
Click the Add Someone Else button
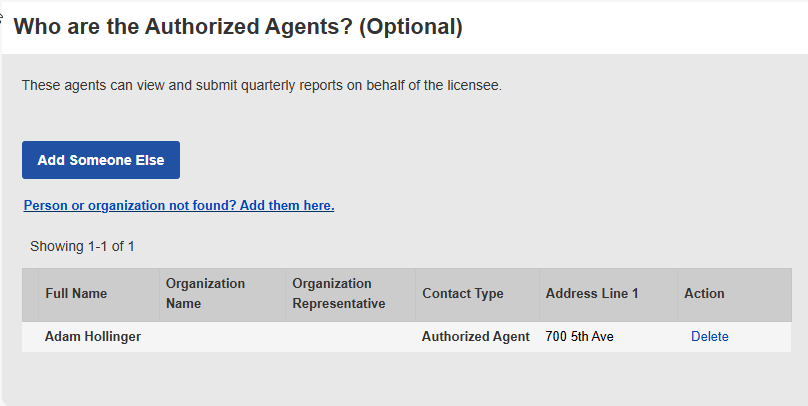click(101, 160)
